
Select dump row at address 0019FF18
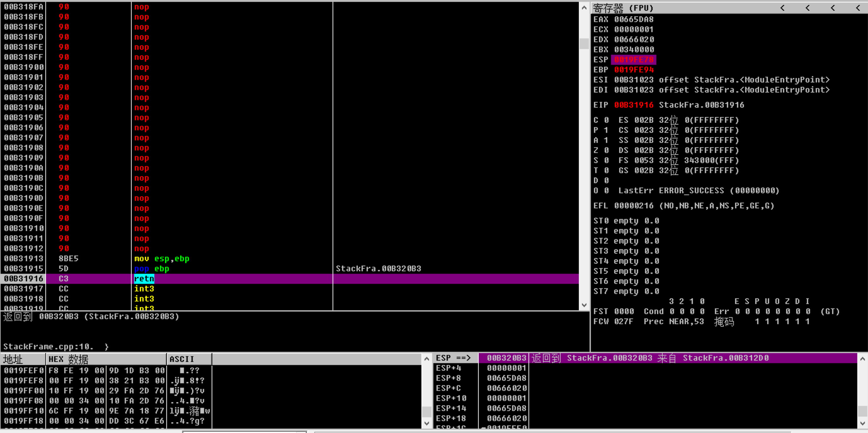[x=106, y=421]
